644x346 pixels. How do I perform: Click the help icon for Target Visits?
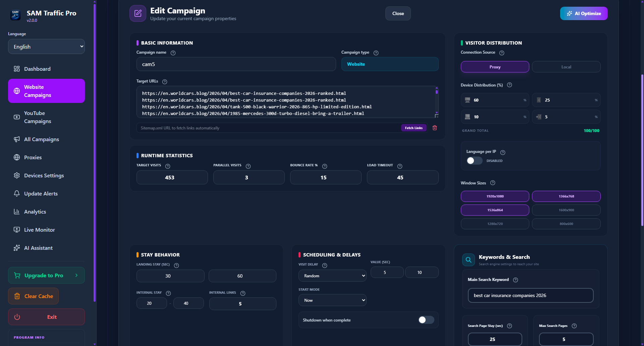tap(168, 166)
